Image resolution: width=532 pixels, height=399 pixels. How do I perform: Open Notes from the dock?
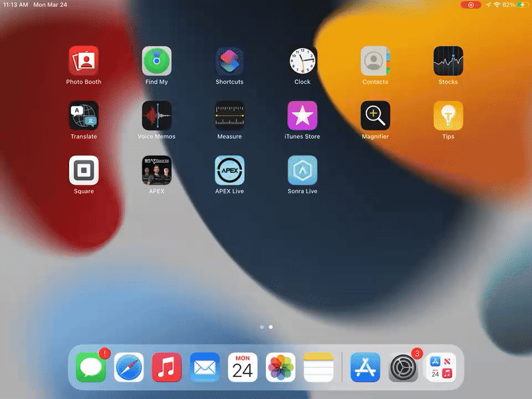pos(319,367)
